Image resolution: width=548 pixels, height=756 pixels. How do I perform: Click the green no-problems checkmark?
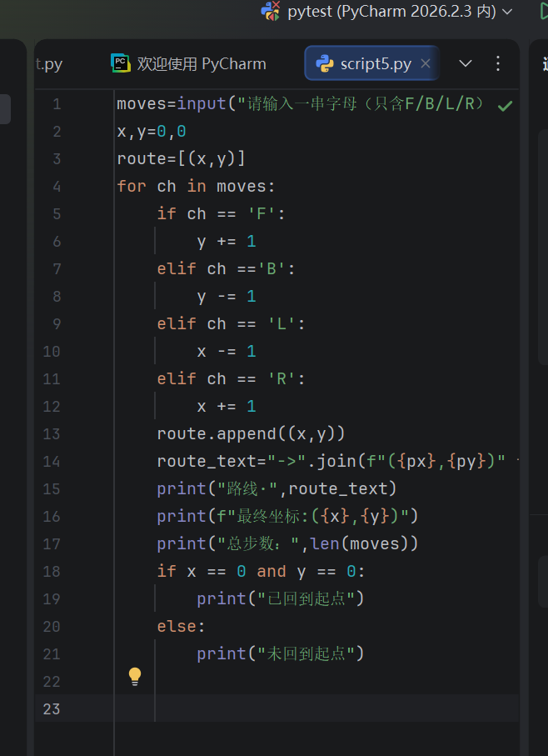506,106
